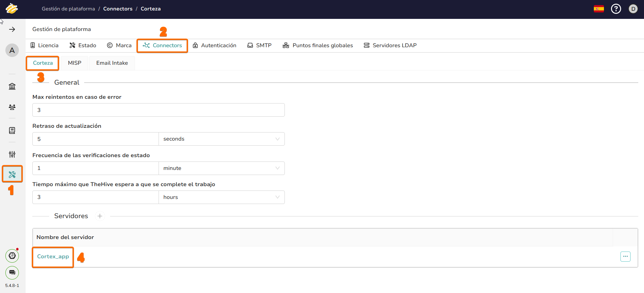The height and width of the screenshot is (293, 644).
Task: Switch to the Licencia tab
Action: coord(44,46)
